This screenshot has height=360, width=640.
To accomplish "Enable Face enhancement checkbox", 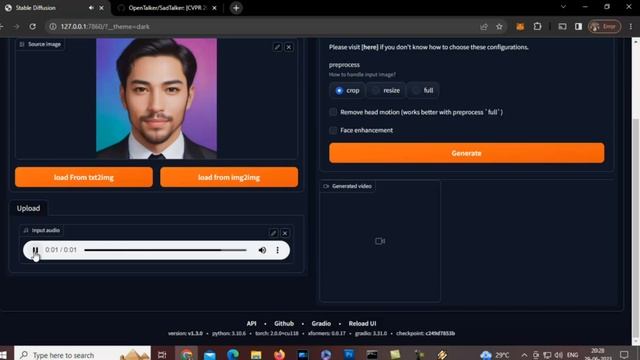I will 333,130.
